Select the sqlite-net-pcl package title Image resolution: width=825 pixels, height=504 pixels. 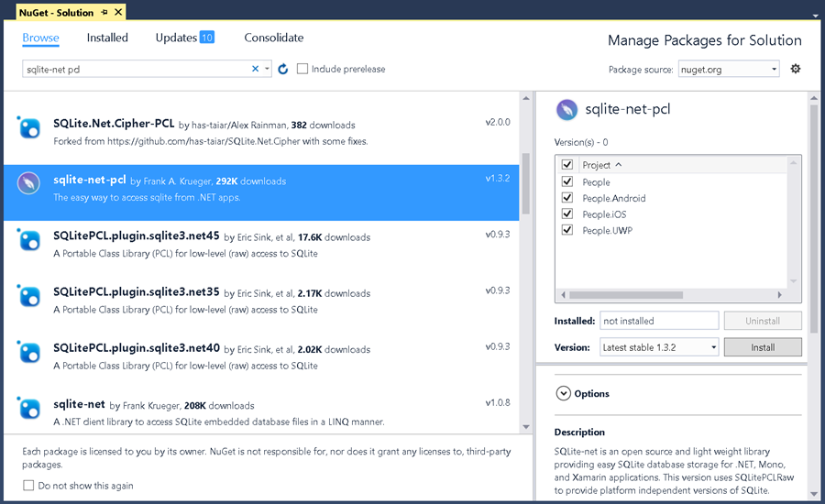pyautogui.click(x=90, y=180)
